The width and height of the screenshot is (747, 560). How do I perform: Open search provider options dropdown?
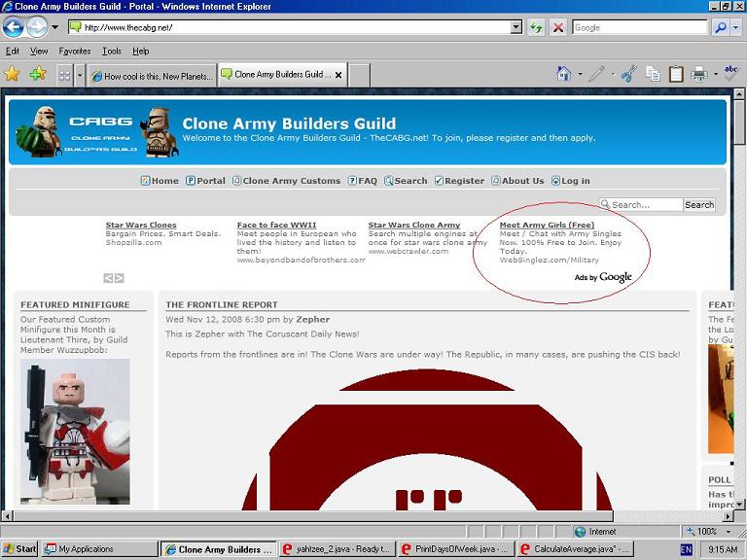735,27
